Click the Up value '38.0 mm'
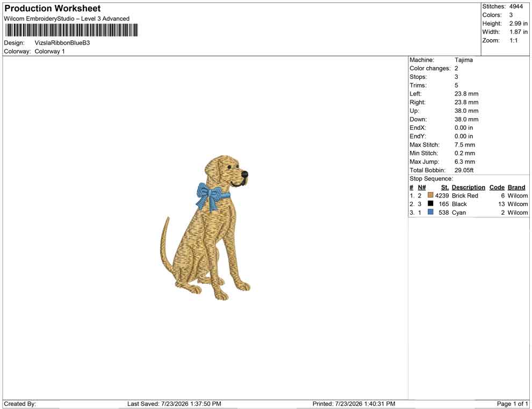The width and height of the screenshot is (532, 409). [466, 111]
